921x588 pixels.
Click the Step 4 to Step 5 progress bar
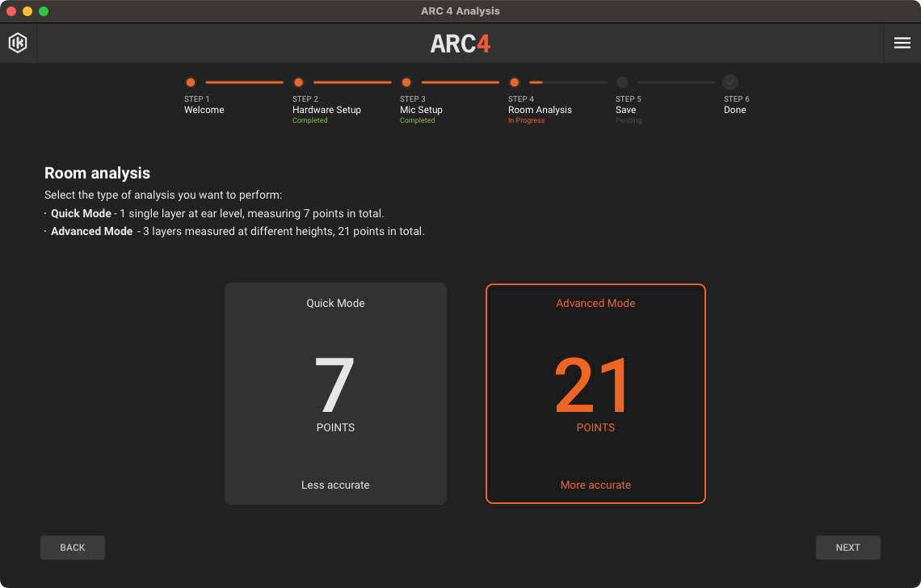[568, 82]
